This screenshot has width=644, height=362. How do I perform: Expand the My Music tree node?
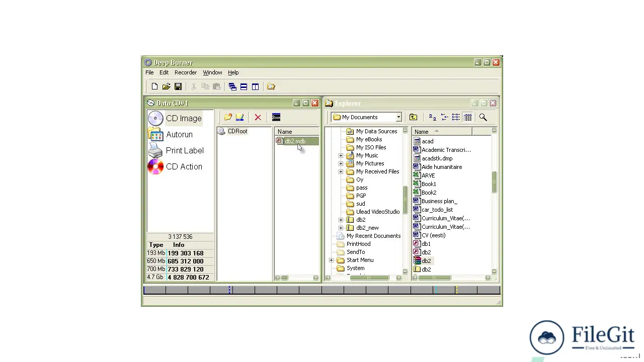341,155
